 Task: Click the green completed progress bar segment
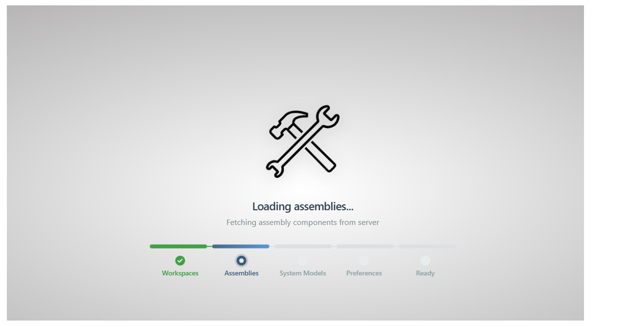pos(178,247)
